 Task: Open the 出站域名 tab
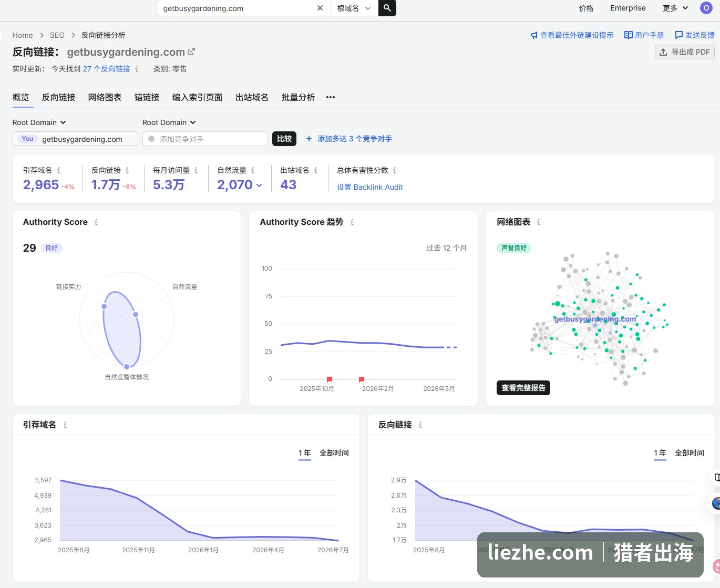point(252,97)
